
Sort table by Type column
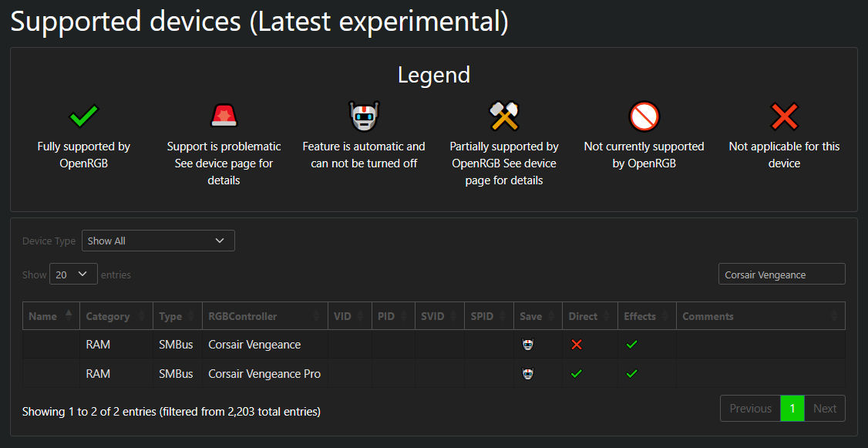177,316
